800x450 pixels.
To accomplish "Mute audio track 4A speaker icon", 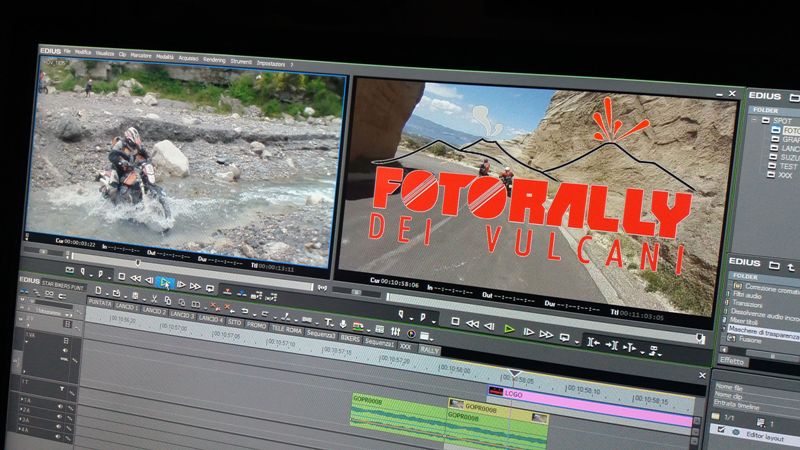I will pyautogui.click(x=58, y=436).
